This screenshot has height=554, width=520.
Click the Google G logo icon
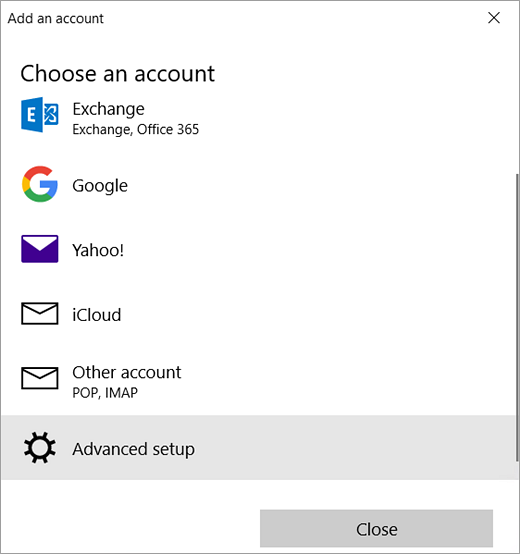coord(40,184)
